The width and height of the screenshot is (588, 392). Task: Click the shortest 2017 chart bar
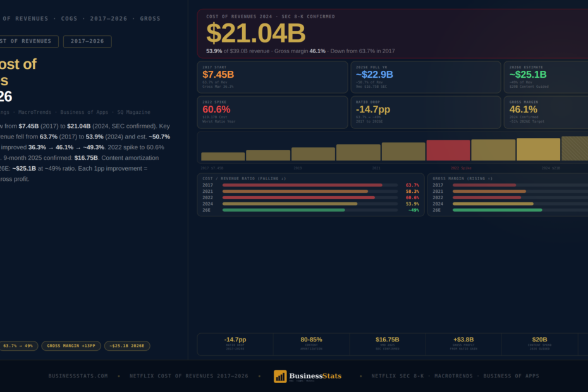tap(223, 156)
